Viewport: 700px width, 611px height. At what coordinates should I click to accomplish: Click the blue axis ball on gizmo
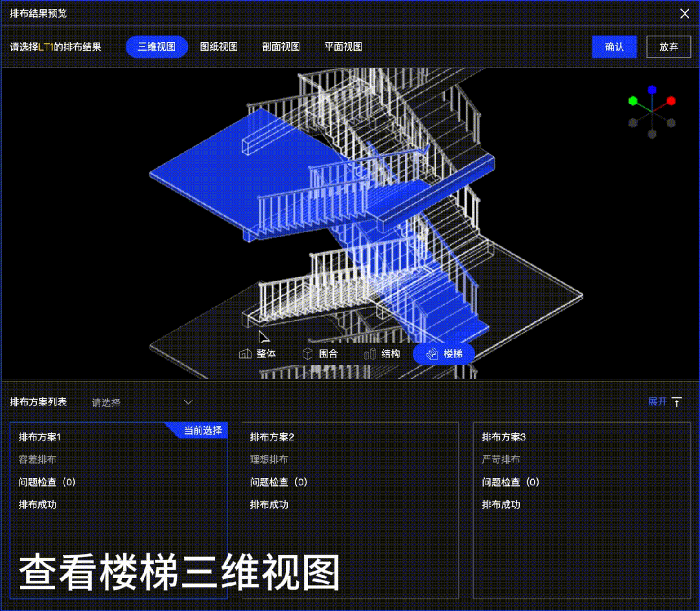652,90
